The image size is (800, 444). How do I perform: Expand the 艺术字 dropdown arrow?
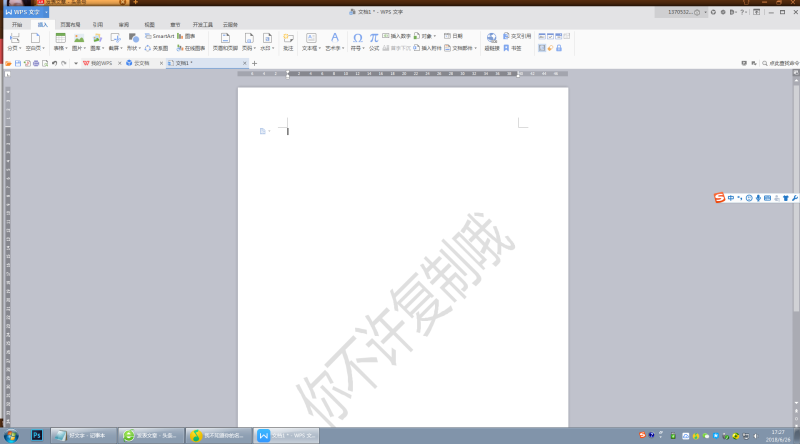[343, 48]
